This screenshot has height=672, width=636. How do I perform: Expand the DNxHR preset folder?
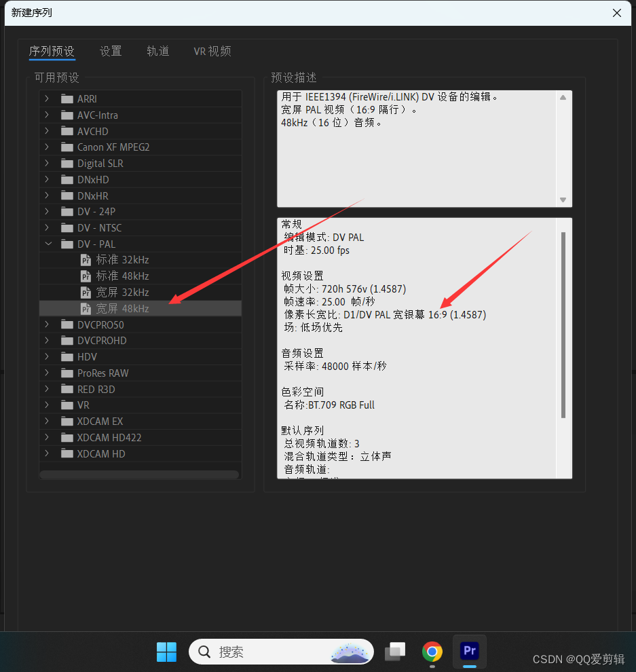tap(47, 195)
